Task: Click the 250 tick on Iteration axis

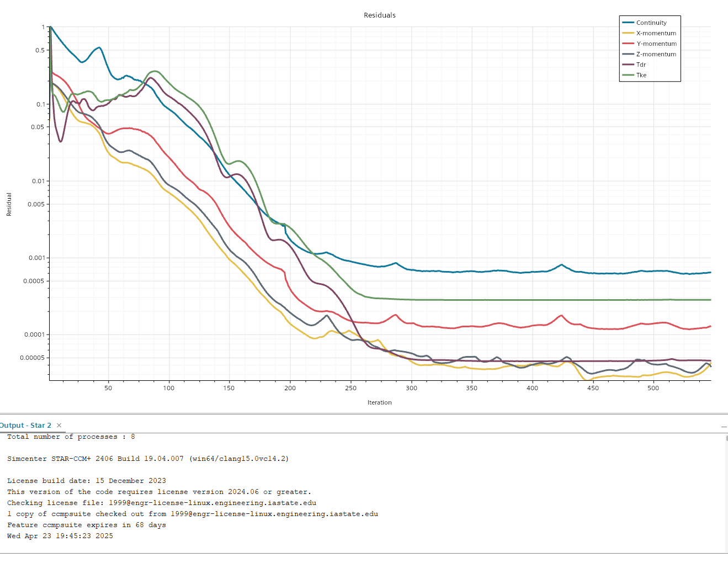Action: 350,388
